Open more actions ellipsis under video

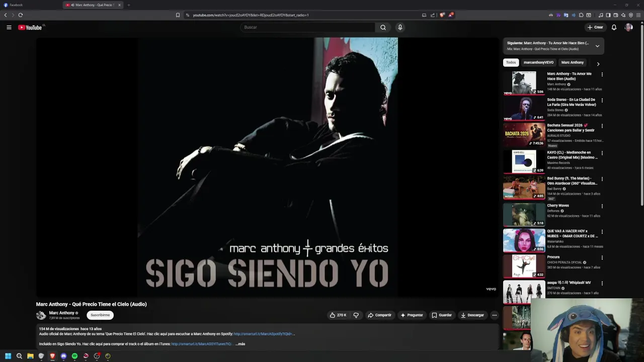click(494, 315)
